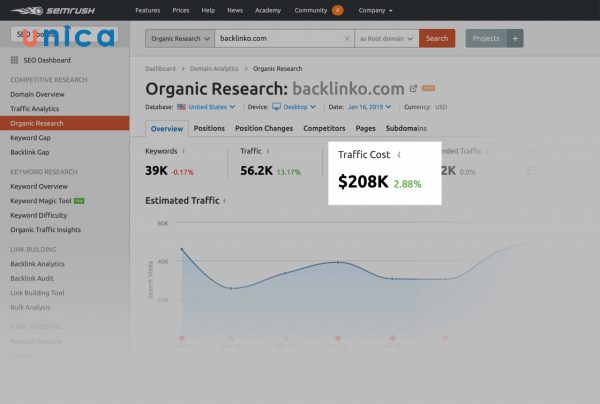Viewport: 600px width, 404px height.
Task: Click the Traffic Cost info icon
Action: tap(399, 155)
